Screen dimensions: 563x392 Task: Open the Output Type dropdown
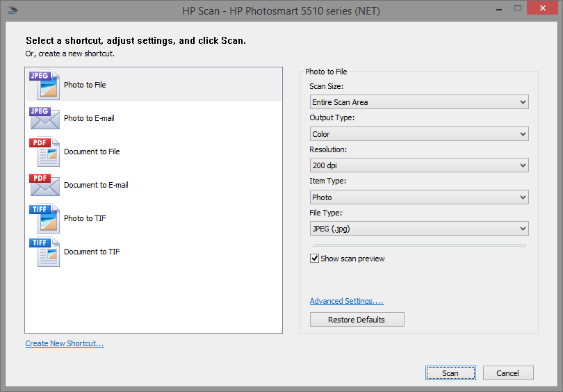pyautogui.click(x=419, y=134)
